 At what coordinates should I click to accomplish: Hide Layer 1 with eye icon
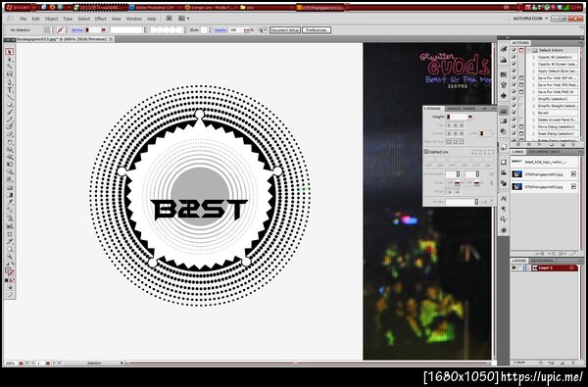coord(514,268)
